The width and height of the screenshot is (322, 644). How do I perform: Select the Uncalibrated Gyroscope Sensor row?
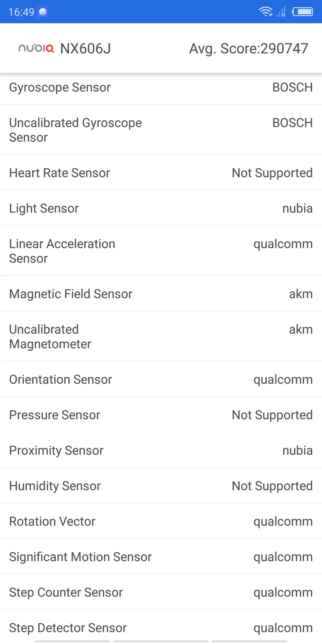(x=161, y=130)
